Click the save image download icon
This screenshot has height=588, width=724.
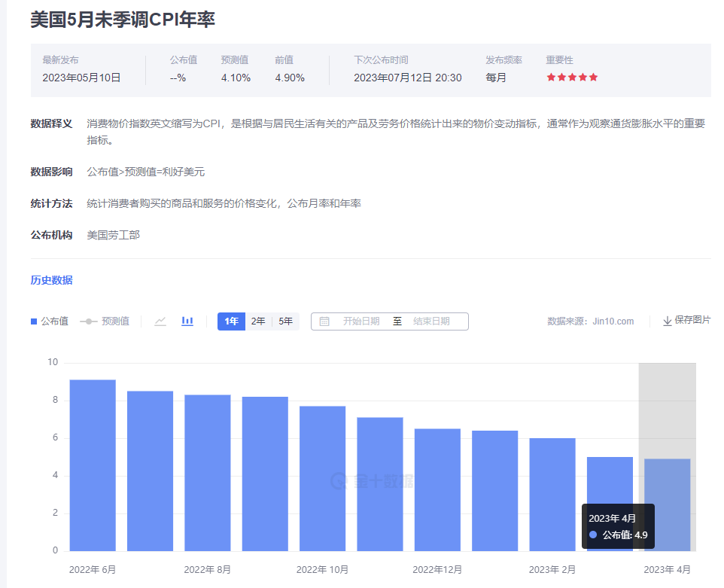[x=668, y=321]
